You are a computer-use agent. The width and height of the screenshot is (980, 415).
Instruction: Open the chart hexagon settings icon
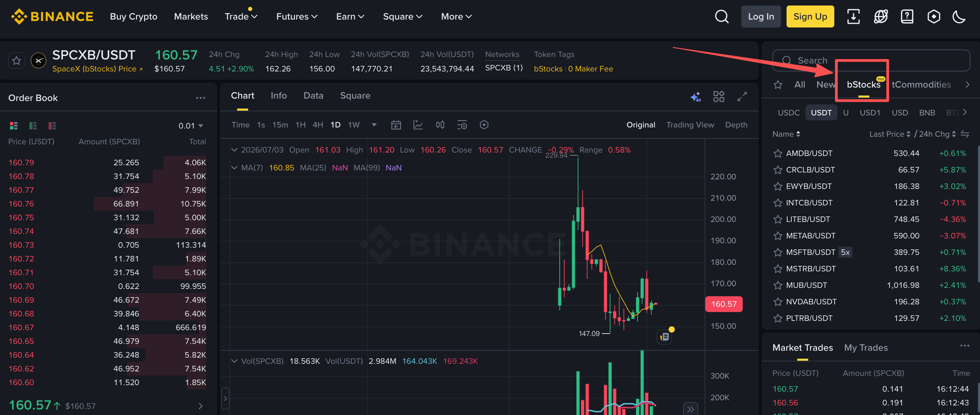pyautogui.click(x=484, y=125)
